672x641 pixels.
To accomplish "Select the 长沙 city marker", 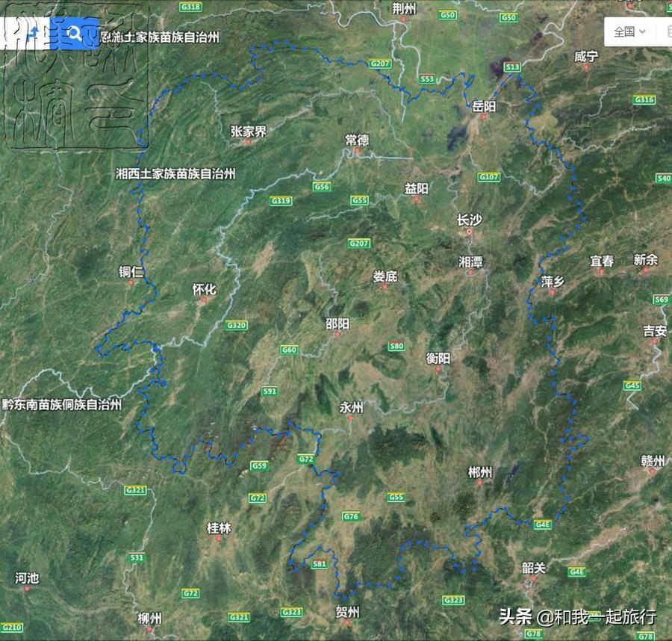I will (x=470, y=232).
